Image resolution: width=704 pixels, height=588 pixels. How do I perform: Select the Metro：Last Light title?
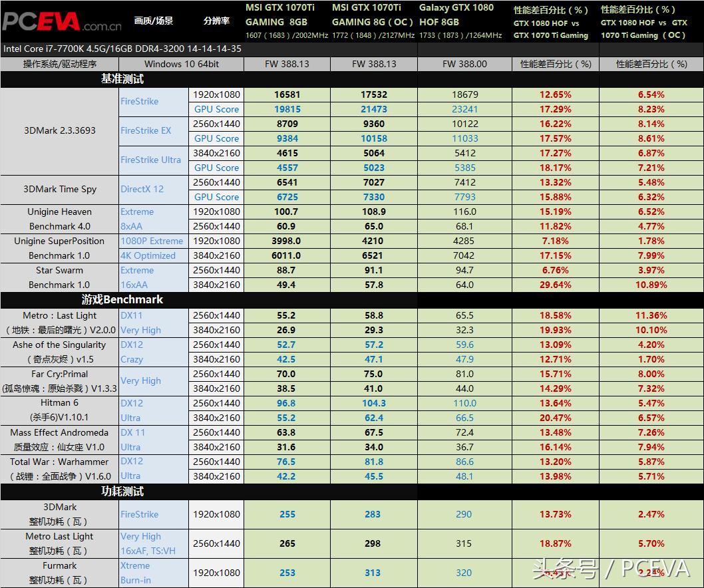pyautogui.click(x=60, y=315)
